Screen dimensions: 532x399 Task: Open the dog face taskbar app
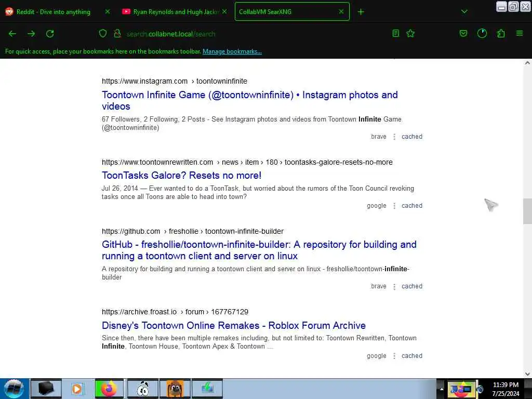175,389
